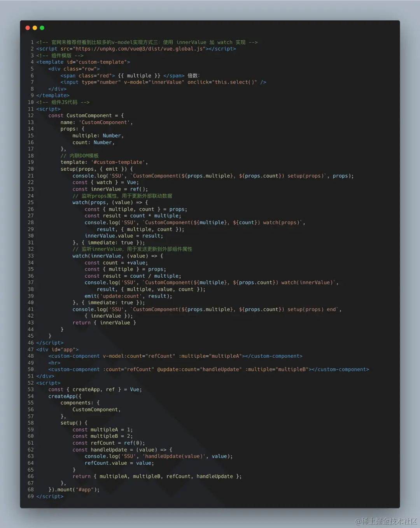
Task: Click the "watch(innerValue, (value) => {" call
Action: (117, 256)
